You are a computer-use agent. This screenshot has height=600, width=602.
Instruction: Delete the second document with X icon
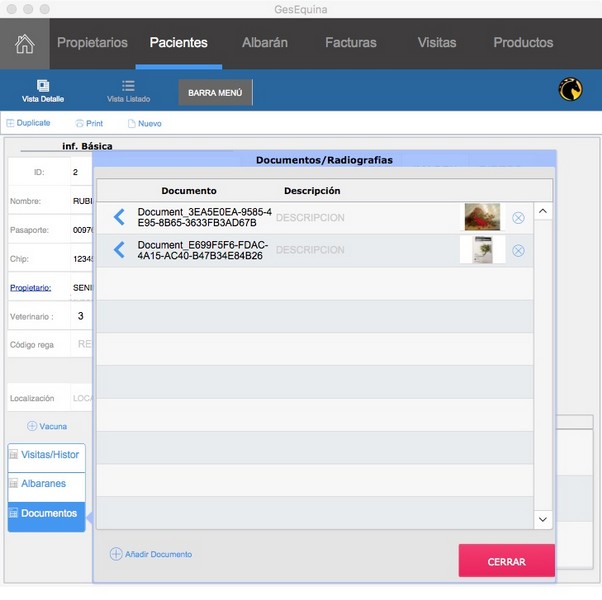[518, 251]
